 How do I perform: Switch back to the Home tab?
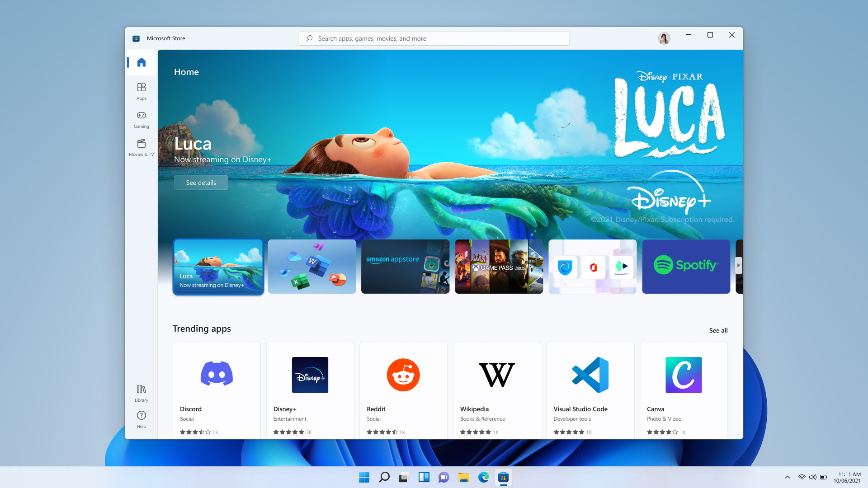[141, 62]
